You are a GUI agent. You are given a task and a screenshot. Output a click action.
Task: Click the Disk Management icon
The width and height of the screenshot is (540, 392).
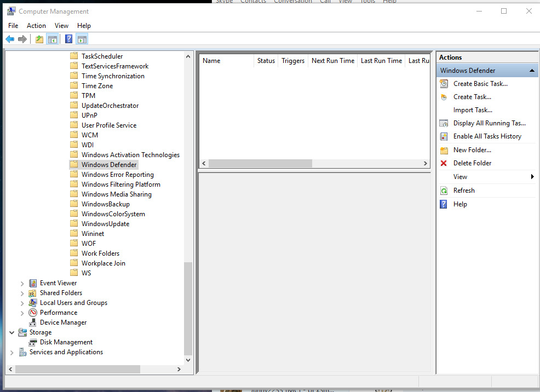pos(33,342)
